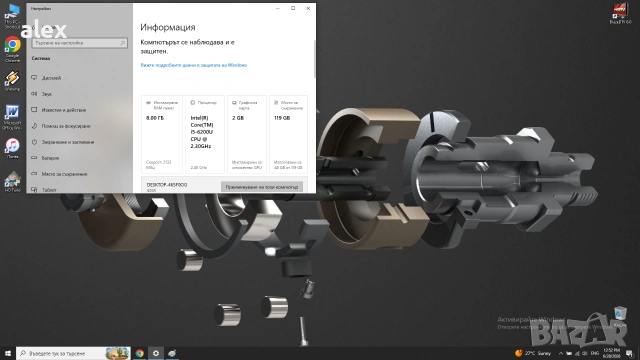This screenshot has height=360, width=640.
Task: Open the Recycle Bin on the desktop
Action: [620, 316]
